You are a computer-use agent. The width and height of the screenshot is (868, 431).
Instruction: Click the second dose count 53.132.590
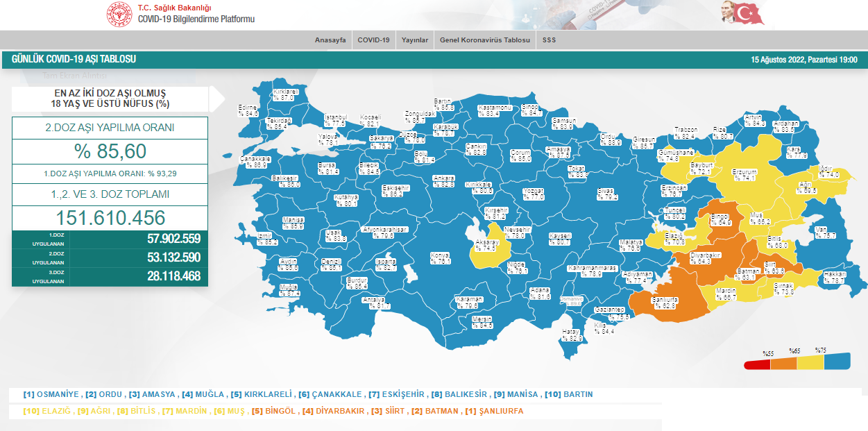coord(173,257)
